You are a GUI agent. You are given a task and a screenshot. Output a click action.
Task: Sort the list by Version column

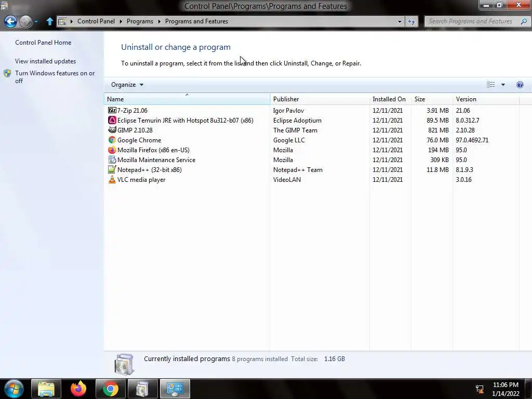486,99
